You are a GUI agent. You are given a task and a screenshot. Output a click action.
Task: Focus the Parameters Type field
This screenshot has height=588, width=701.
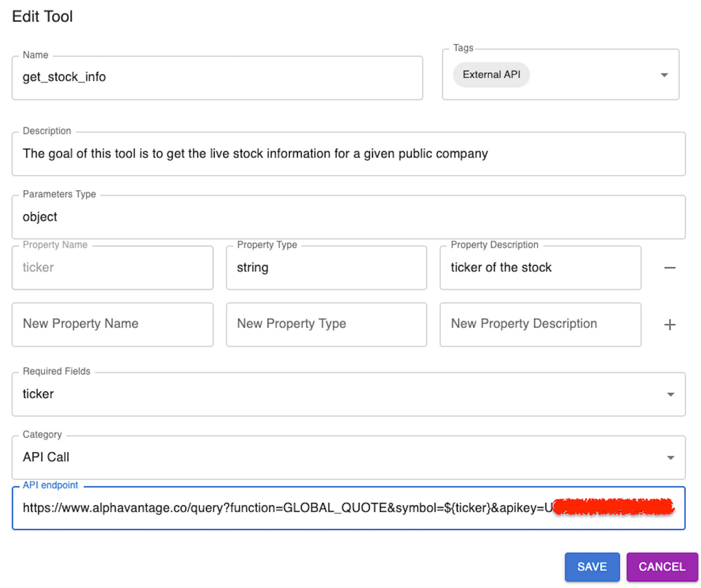(348, 217)
